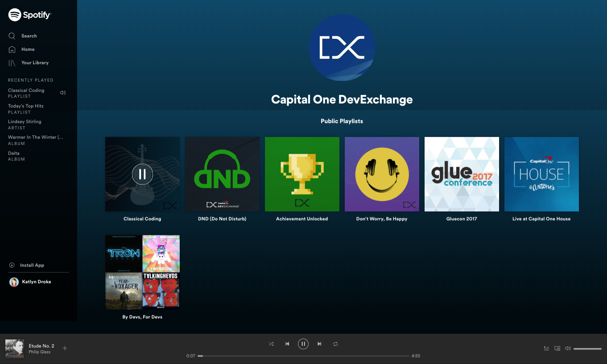Click Gluecon 2017 title text
This screenshot has width=607, height=364.
[462, 219]
